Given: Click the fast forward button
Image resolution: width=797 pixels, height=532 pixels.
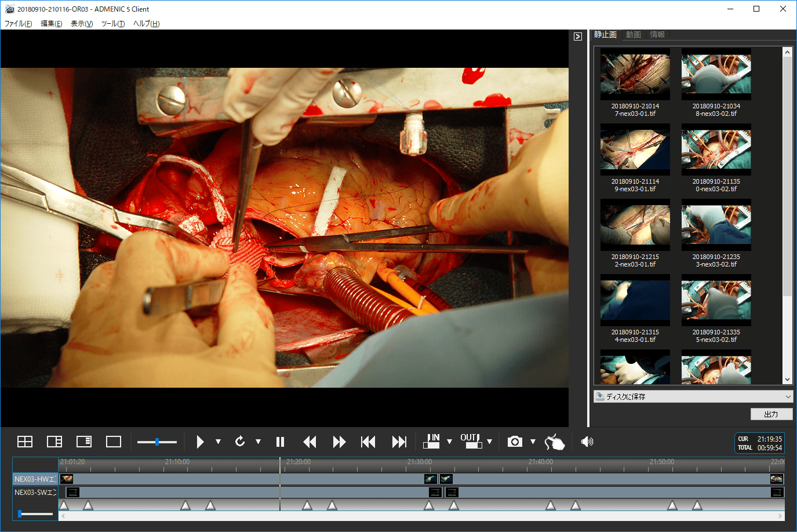Looking at the screenshot, I should 339,442.
